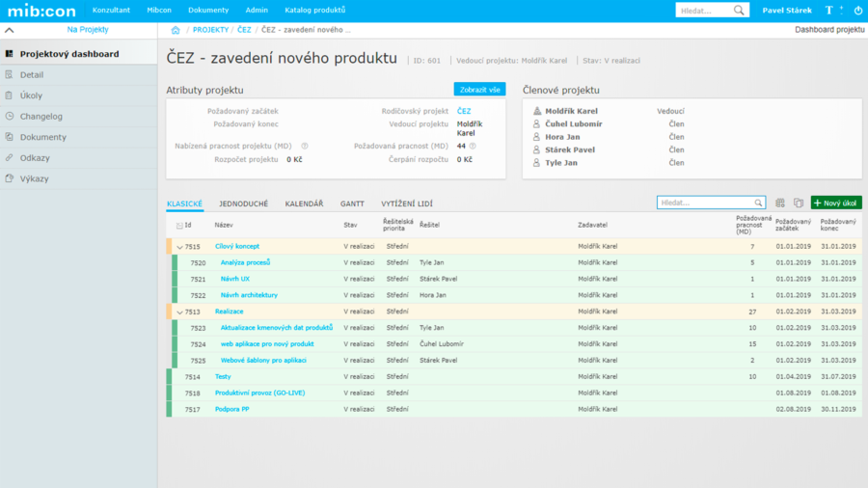The height and width of the screenshot is (488, 868).
Task: Open the Dokumenty top menu
Action: point(208,11)
